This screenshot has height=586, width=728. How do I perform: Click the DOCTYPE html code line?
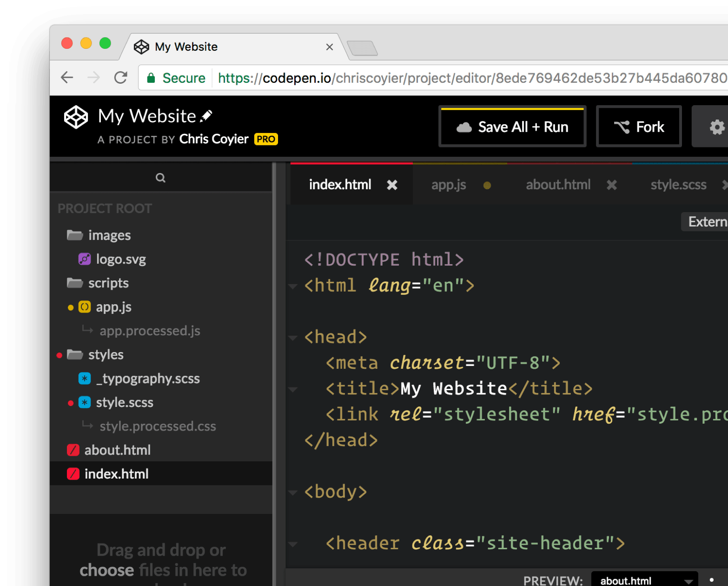coord(384,260)
